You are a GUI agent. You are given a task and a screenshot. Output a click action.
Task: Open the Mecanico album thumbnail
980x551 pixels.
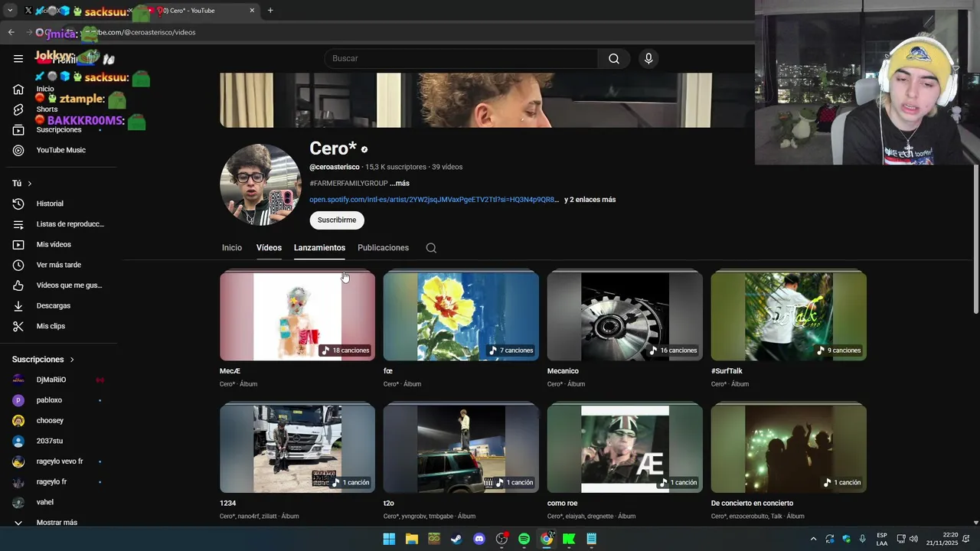click(x=625, y=316)
